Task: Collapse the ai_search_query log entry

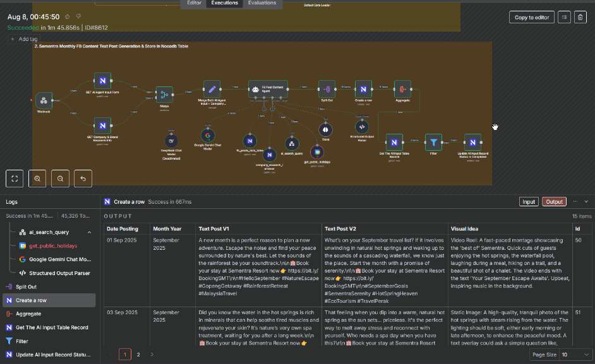Action: tap(89, 232)
